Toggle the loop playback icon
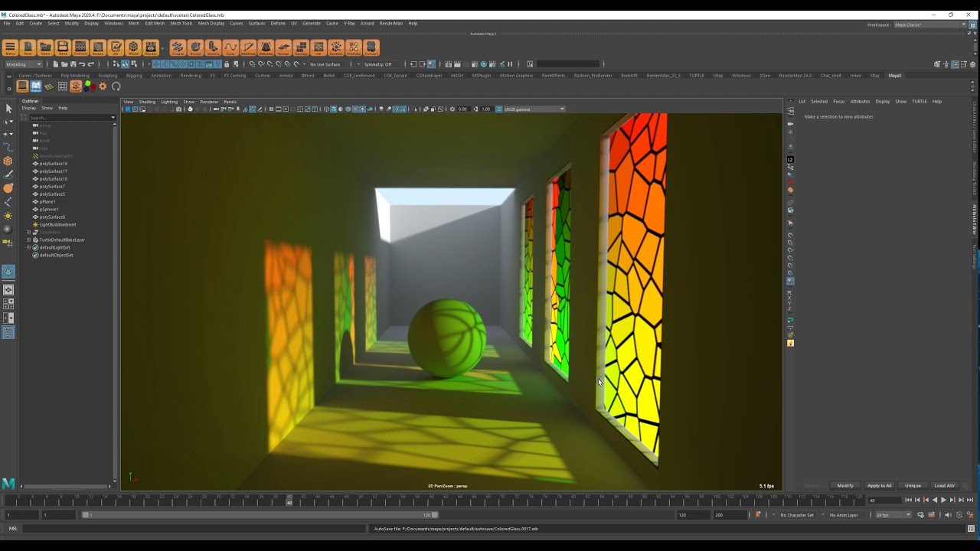 click(x=920, y=515)
